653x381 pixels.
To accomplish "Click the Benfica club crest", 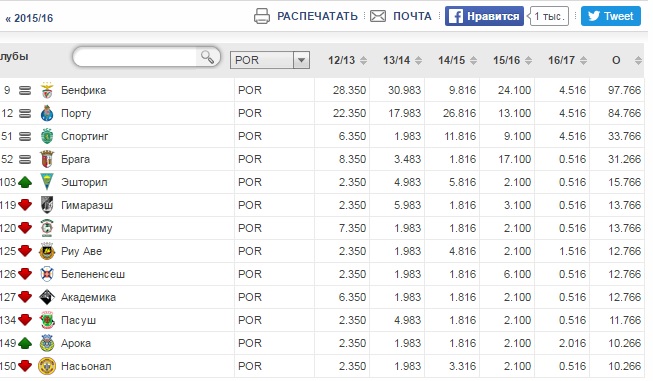I will [47, 90].
